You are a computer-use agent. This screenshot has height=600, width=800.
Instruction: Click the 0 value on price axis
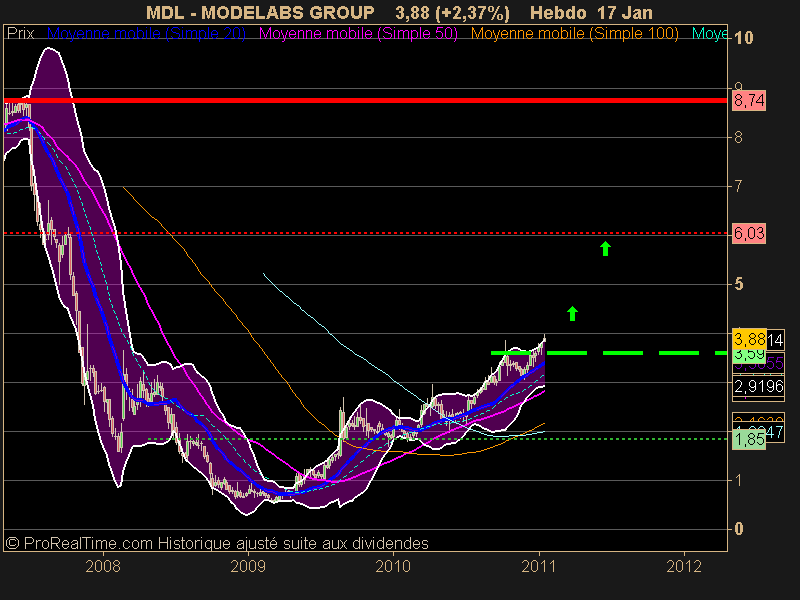(739, 529)
